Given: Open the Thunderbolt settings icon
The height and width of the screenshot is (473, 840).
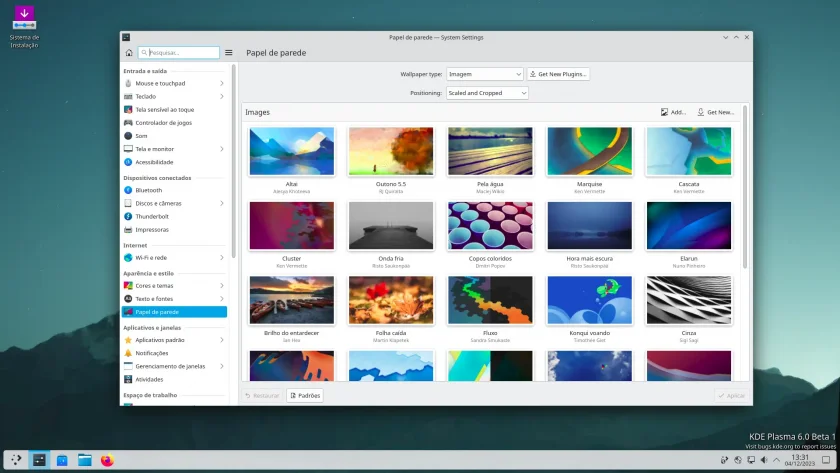Looking at the screenshot, I should click(x=128, y=216).
